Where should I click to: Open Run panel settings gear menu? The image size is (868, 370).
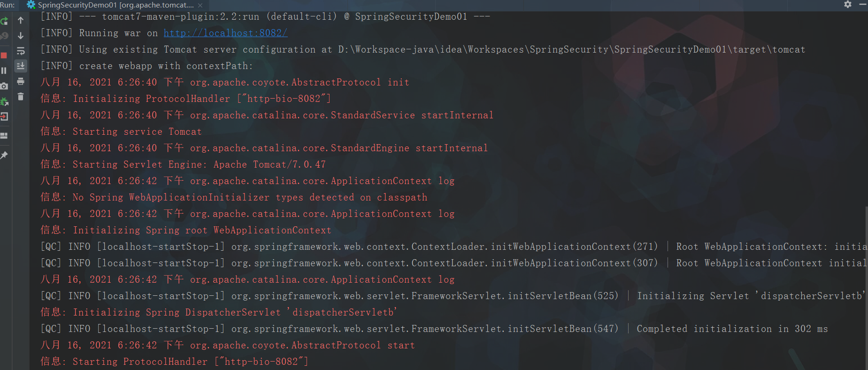coord(848,4)
